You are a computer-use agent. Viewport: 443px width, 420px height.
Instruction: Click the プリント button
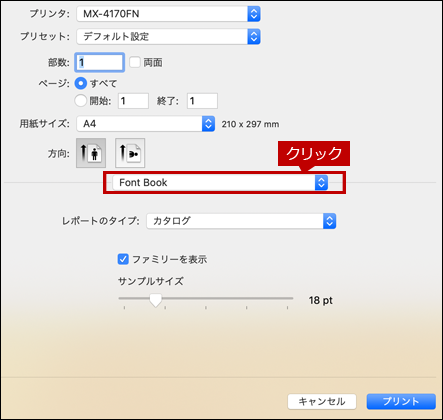(401, 401)
